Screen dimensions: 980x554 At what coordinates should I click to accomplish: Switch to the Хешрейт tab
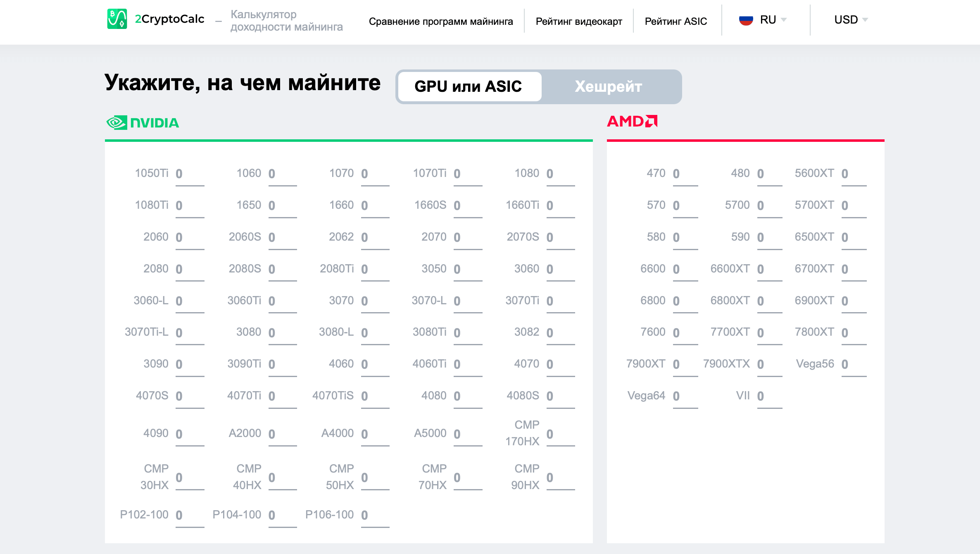tap(608, 86)
